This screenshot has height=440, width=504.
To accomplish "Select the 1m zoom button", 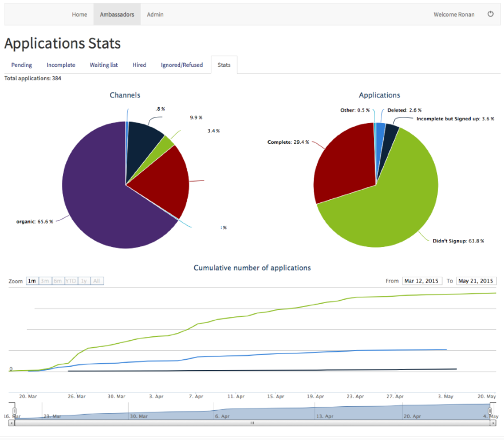I will point(32,281).
